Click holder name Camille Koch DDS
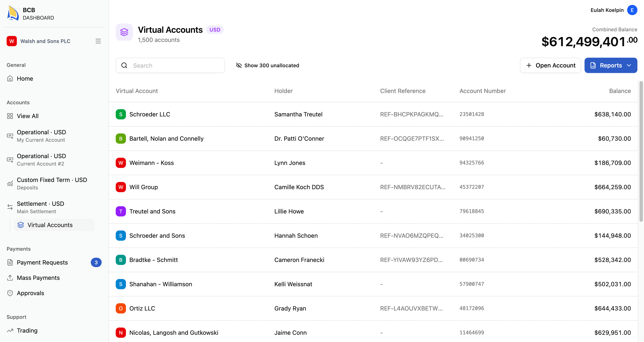Viewport: 644px width, 342px height. coord(299,187)
